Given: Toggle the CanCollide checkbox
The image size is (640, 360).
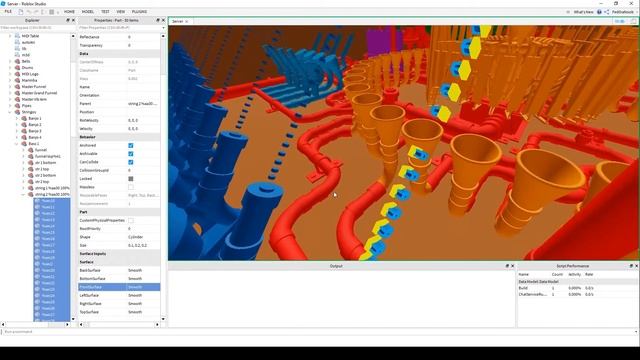Looking at the screenshot, I should coord(131,162).
